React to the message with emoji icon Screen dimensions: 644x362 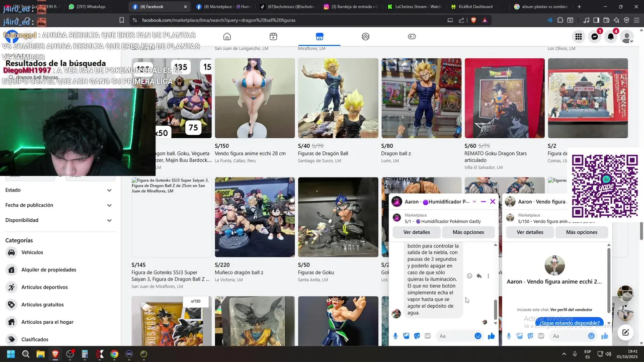469,276
